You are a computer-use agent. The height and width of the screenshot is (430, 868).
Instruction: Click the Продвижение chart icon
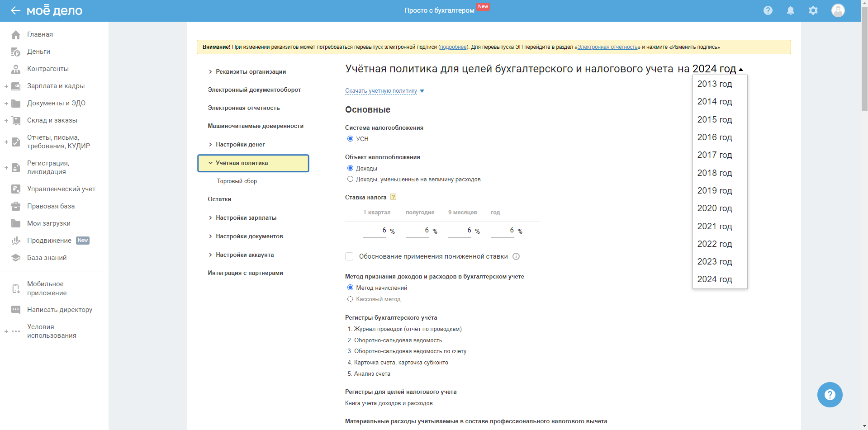tap(16, 241)
